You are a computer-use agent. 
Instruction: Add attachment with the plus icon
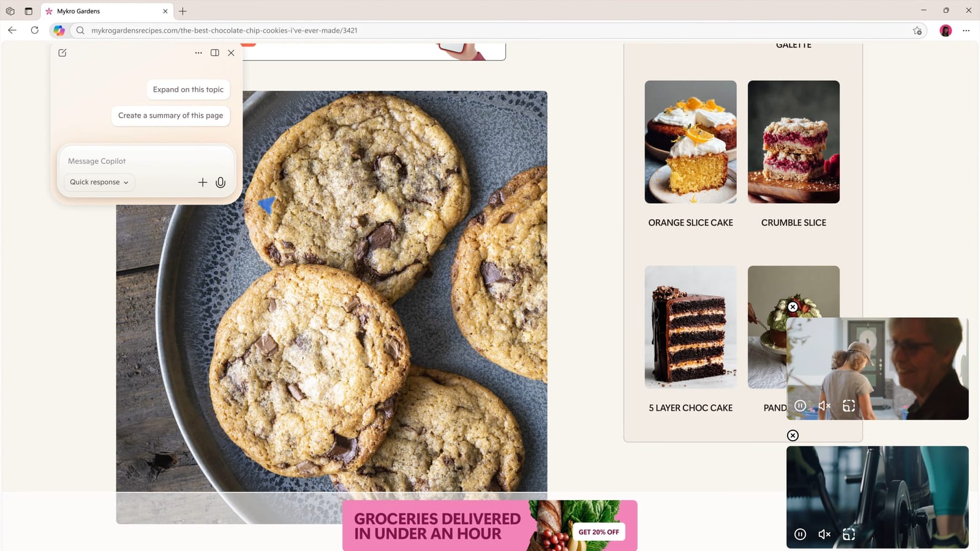(x=203, y=182)
